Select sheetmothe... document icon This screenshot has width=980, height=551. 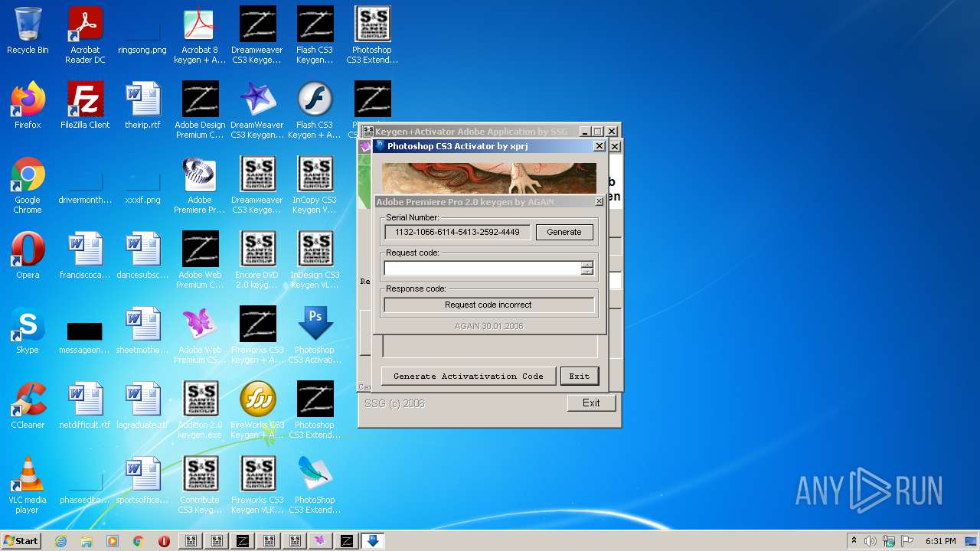click(x=142, y=331)
